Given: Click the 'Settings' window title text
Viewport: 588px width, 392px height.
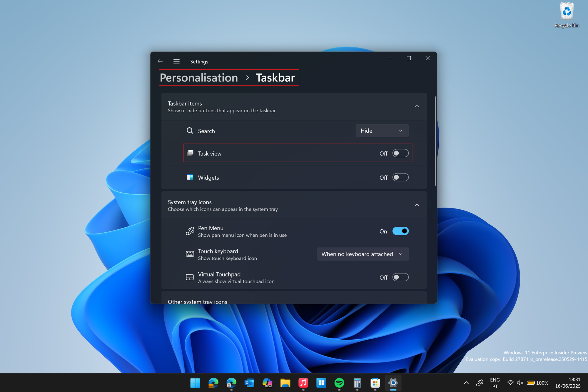Looking at the screenshot, I should click(199, 62).
